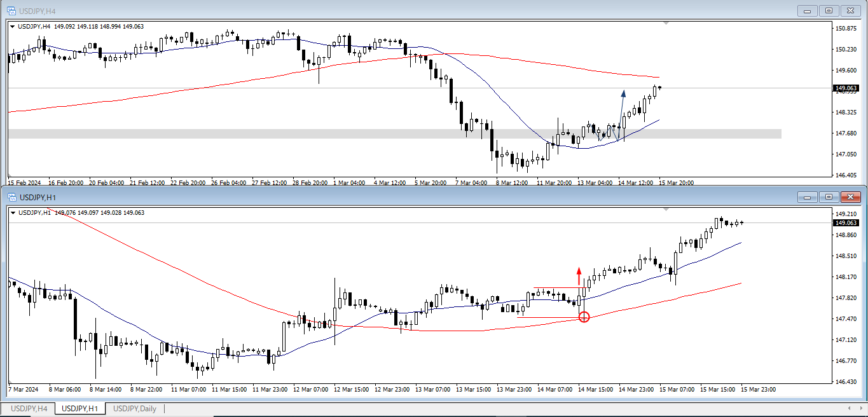Click the chart shift triangle on H4 chart
This screenshot has height=417, width=868.
point(666,23)
